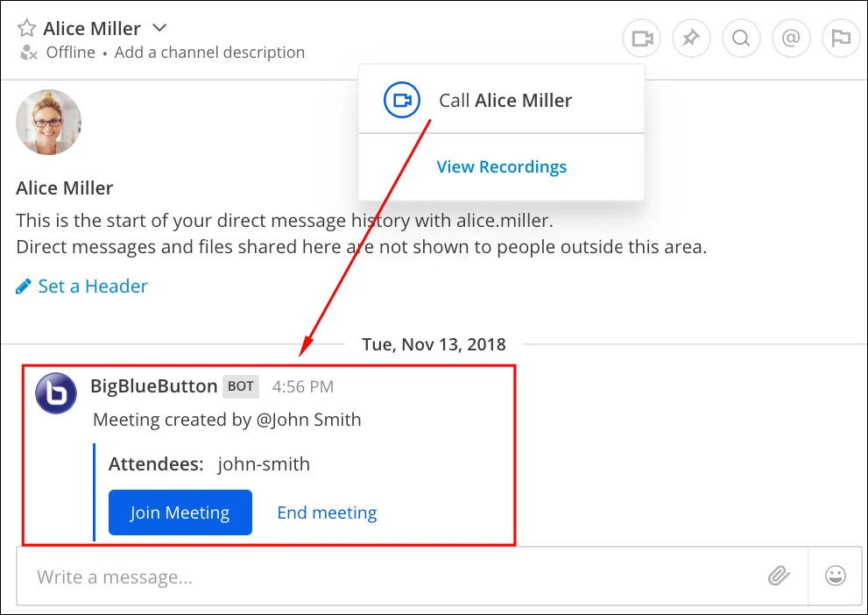Image resolution: width=868 pixels, height=615 pixels.
Task: Click the BigBlueButton bot avatar
Action: click(x=56, y=393)
